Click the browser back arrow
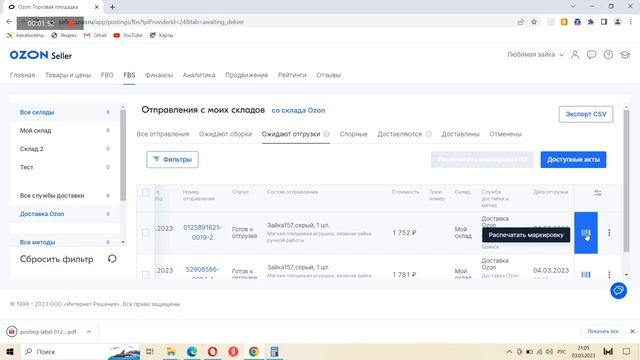Image resolution: width=640 pixels, height=360 pixels. pos(9,22)
